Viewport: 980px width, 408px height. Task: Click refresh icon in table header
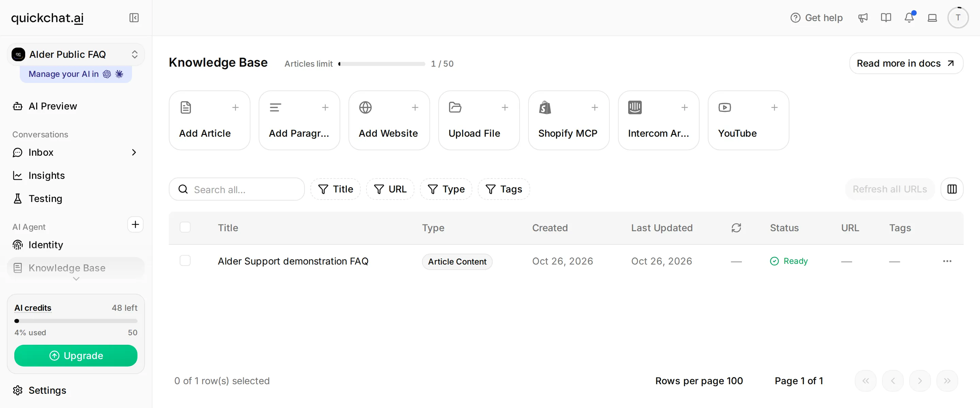click(x=736, y=228)
